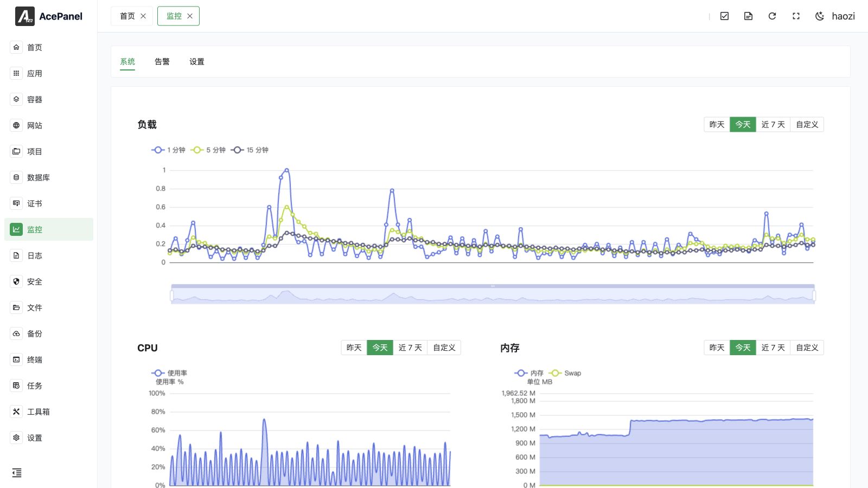The image size is (868, 488).
Task: Select the 告警 tab
Action: click(x=162, y=62)
